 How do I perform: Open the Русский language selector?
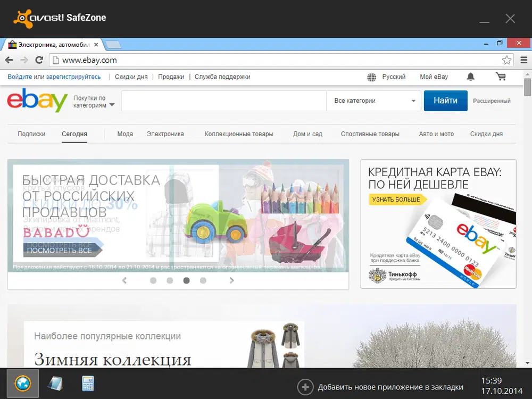pyautogui.click(x=390, y=77)
